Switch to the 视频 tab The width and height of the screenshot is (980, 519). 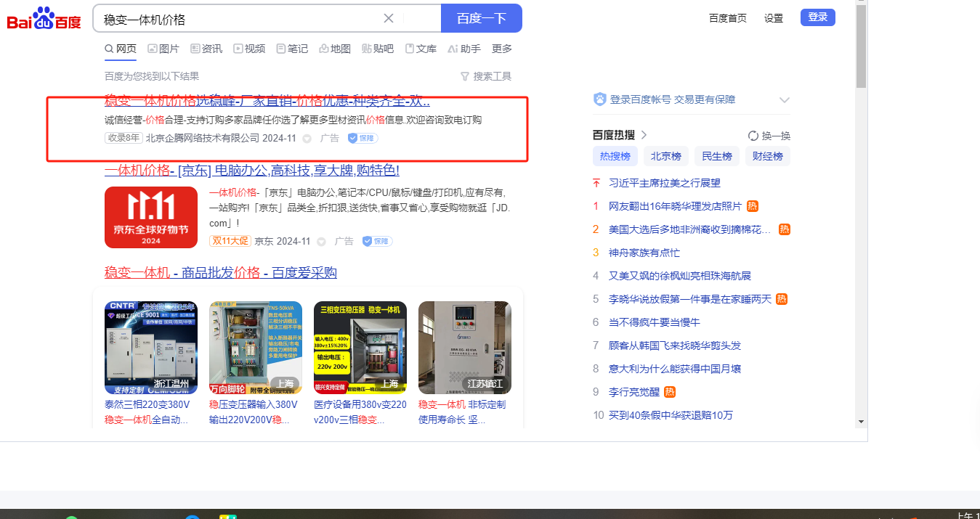[x=249, y=49]
